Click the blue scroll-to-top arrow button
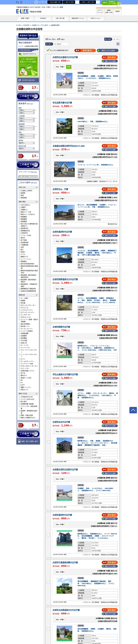138x644 pixels. tap(133, 410)
